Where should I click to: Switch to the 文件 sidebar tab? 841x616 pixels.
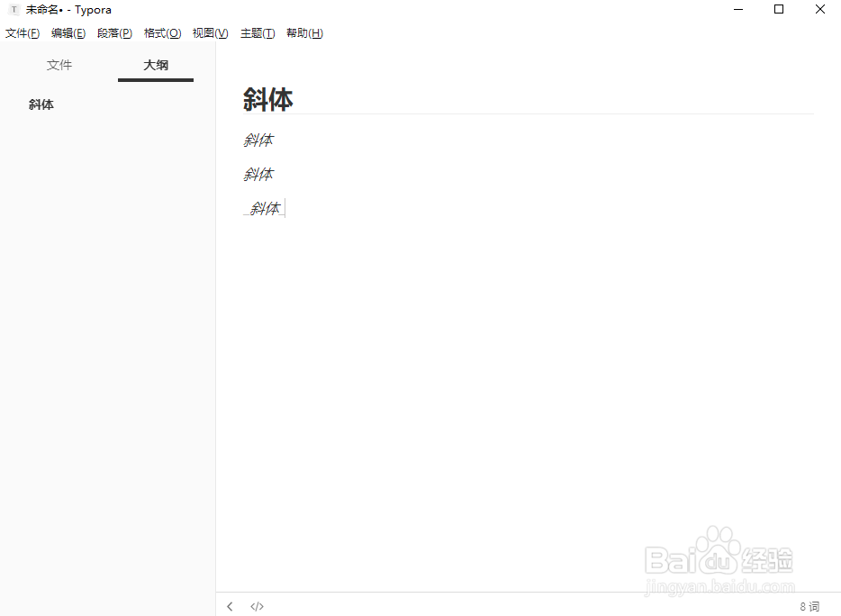coord(59,66)
